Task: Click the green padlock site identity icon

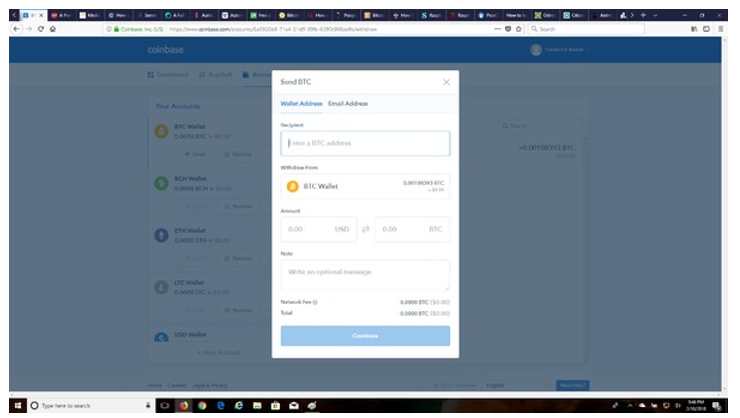Action: pos(116,29)
